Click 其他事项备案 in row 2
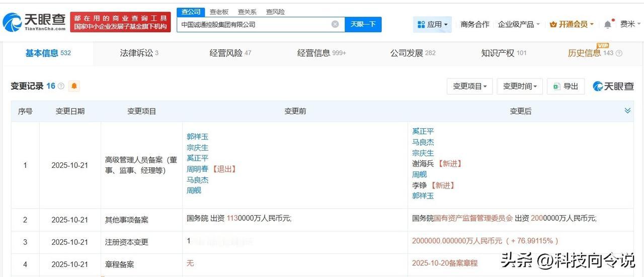The height and width of the screenshot is (277, 644). (x=127, y=220)
